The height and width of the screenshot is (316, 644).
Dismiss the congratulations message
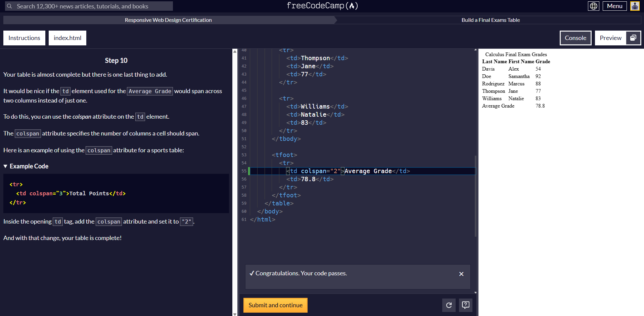click(x=461, y=274)
